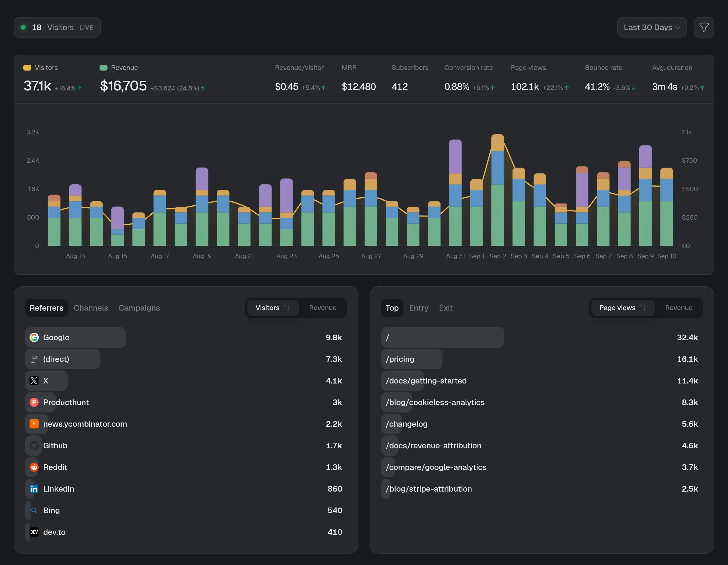Click the Github logo icon
The height and width of the screenshot is (565, 728).
(x=34, y=446)
